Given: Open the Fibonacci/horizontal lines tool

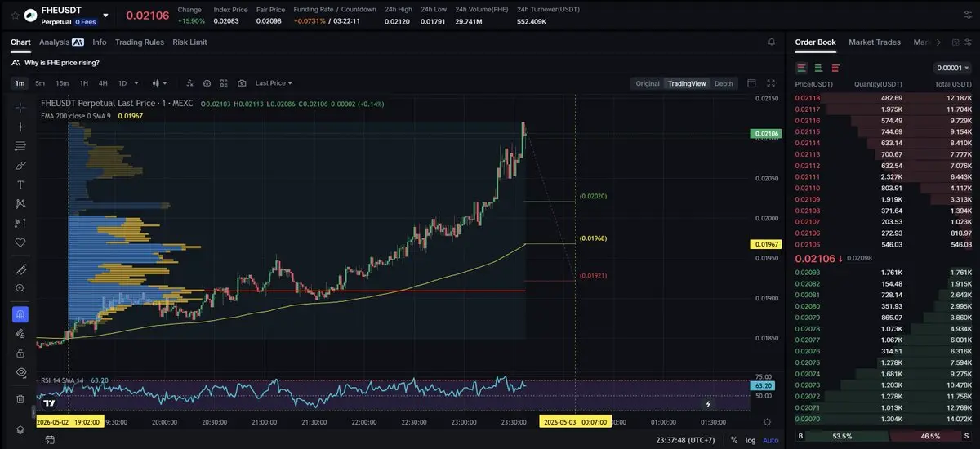Looking at the screenshot, I should click(20, 146).
